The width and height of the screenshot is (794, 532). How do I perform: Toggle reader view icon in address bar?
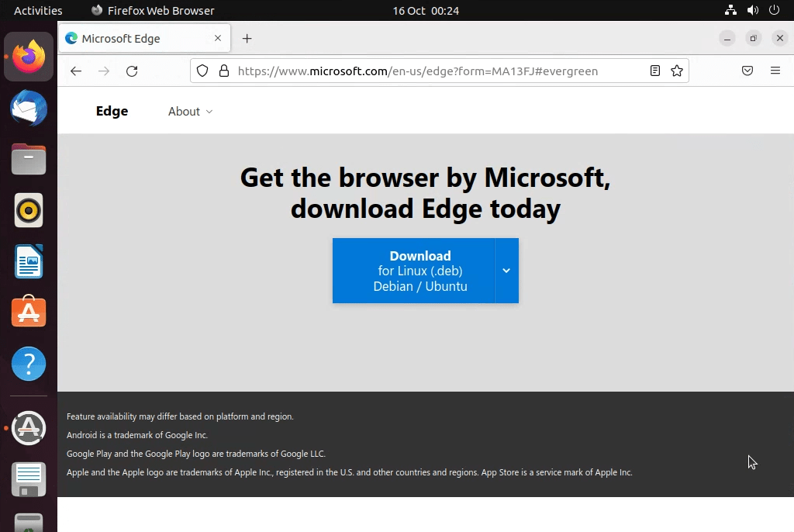(655, 71)
